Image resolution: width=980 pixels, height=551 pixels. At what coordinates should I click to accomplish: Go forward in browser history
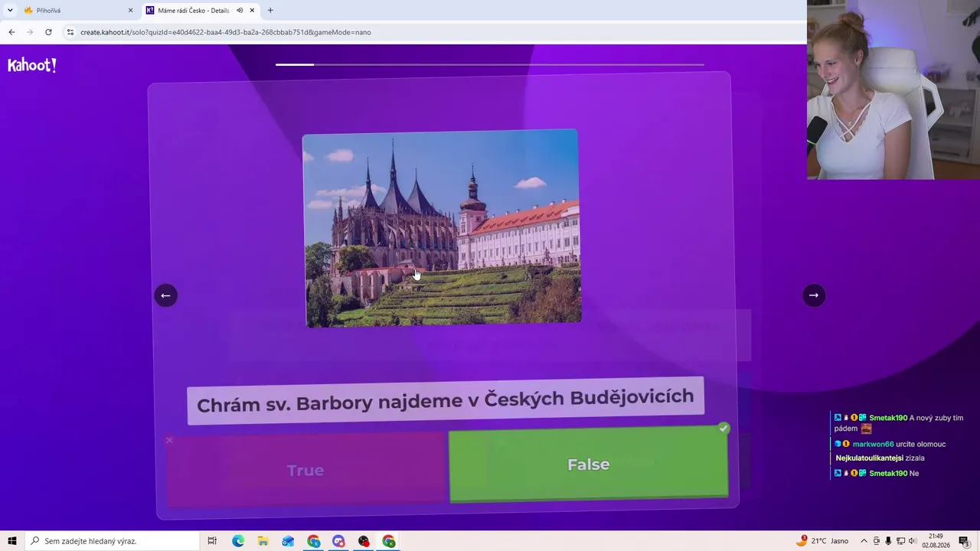(x=30, y=32)
